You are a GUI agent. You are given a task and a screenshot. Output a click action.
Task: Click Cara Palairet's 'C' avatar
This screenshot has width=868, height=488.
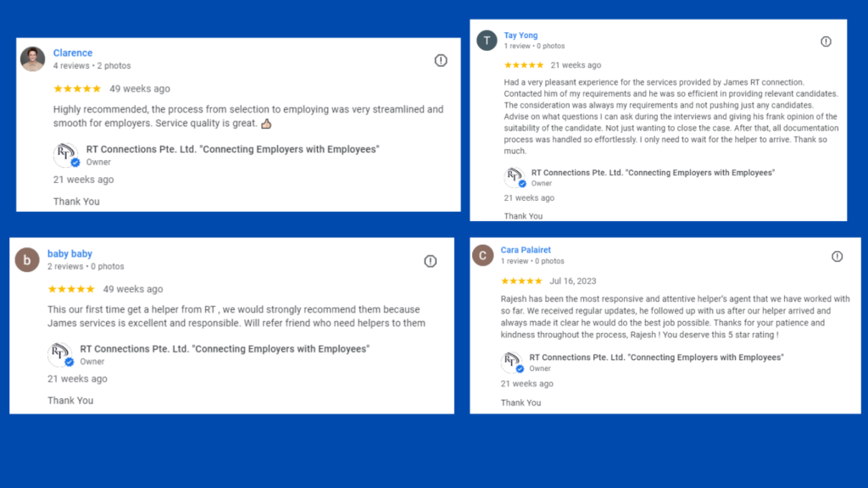tap(482, 255)
